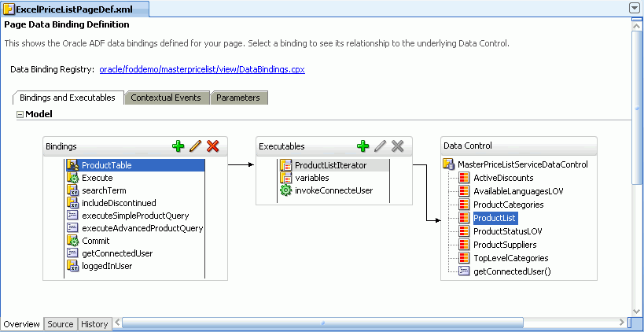This screenshot has height=332, width=644.
Task: Click the getConnectedUser() method icon in Data Control
Action: pyautogui.click(x=464, y=271)
